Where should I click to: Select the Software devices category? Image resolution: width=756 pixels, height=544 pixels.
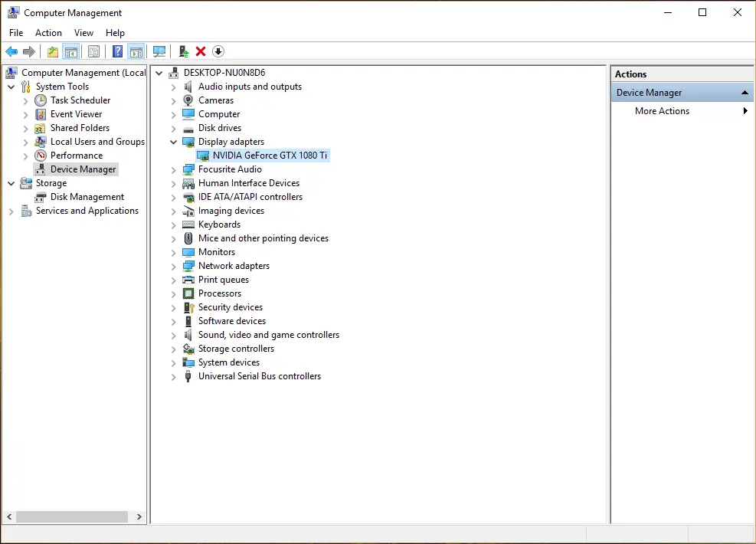232,321
